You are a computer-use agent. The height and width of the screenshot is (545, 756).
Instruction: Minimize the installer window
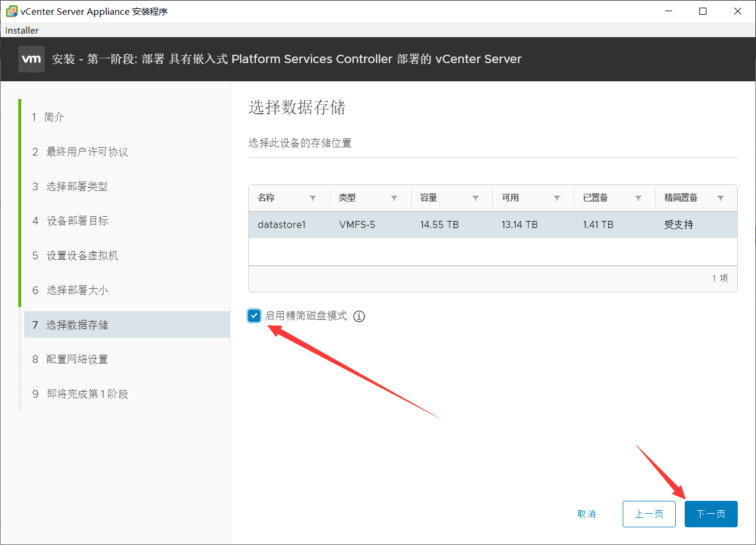pyautogui.click(x=668, y=11)
